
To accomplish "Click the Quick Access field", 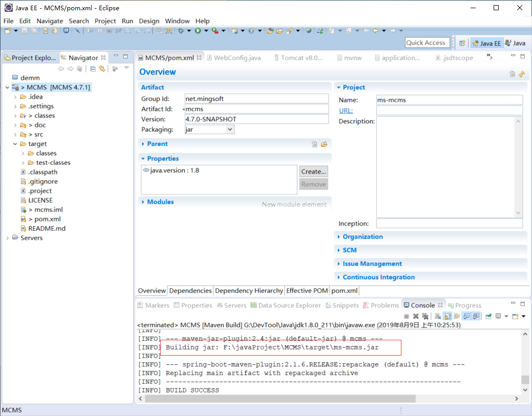I will [427, 42].
